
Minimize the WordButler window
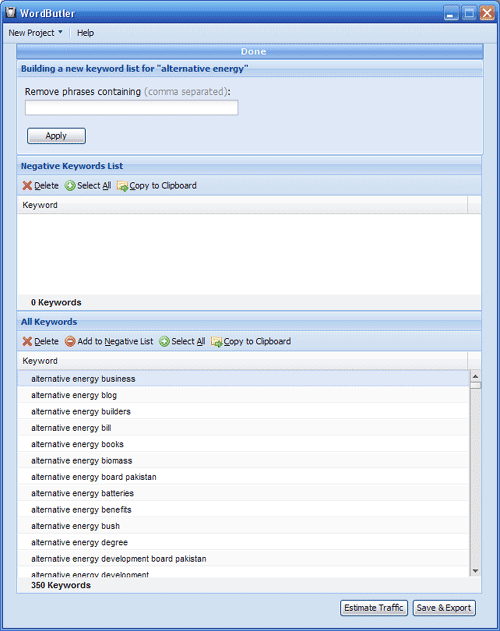[x=451, y=13]
